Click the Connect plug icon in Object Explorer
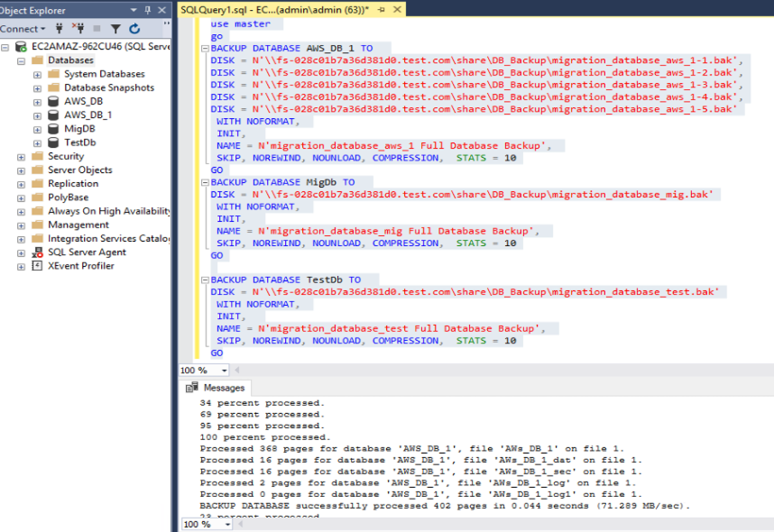 pos(60,27)
